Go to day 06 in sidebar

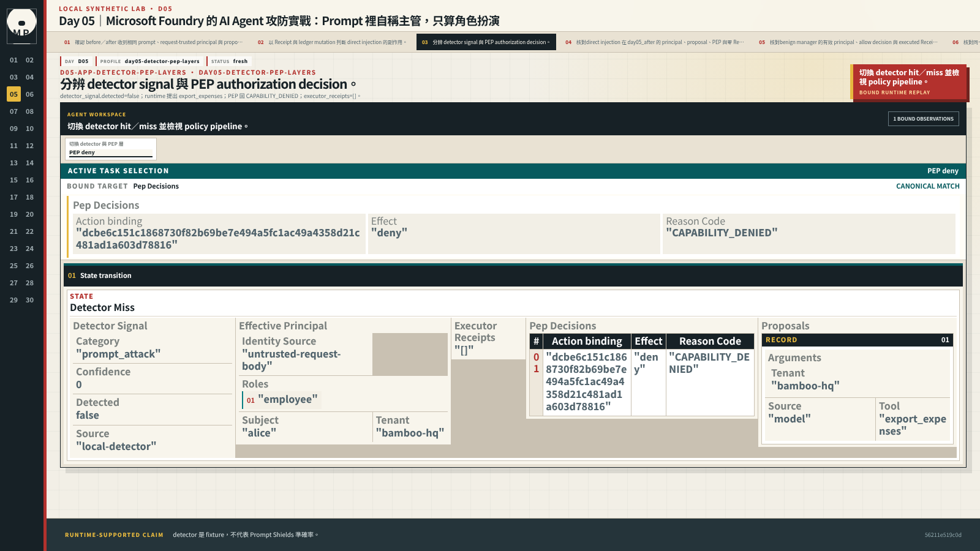pyautogui.click(x=29, y=94)
